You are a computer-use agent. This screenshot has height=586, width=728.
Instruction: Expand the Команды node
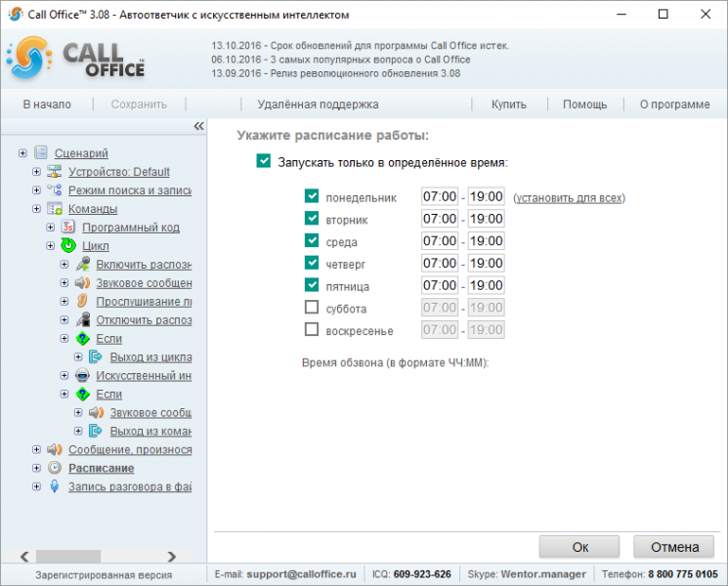pyautogui.click(x=36, y=209)
